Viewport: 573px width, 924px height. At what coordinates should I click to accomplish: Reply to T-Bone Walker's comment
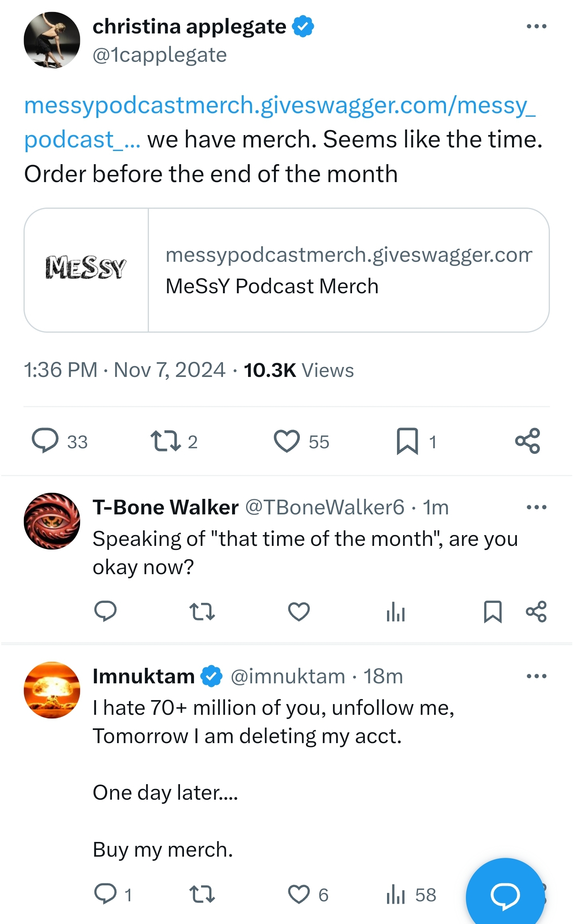(x=106, y=612)
